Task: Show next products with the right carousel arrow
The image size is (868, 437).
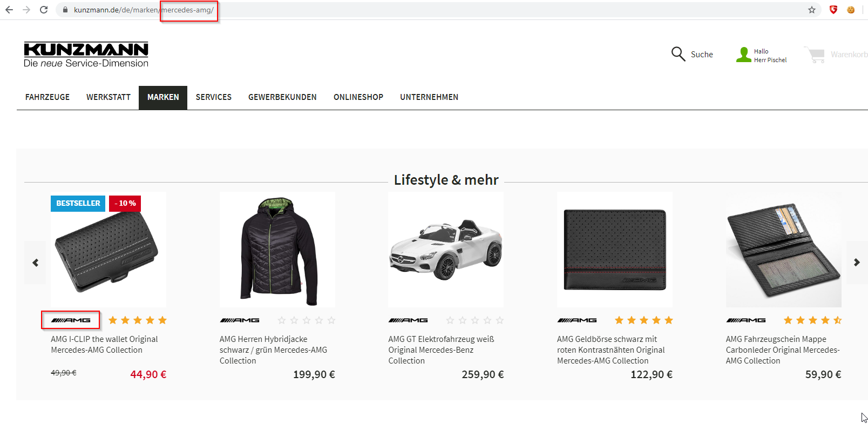Action: point(857,263)
